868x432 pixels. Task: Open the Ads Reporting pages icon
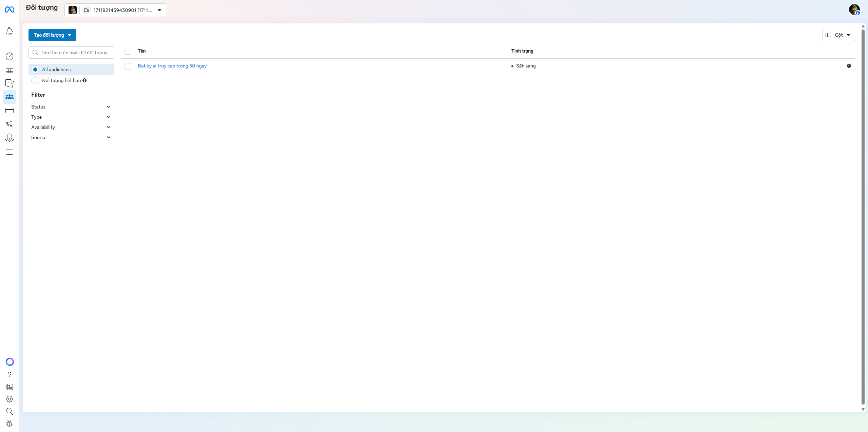pos(10,83)
